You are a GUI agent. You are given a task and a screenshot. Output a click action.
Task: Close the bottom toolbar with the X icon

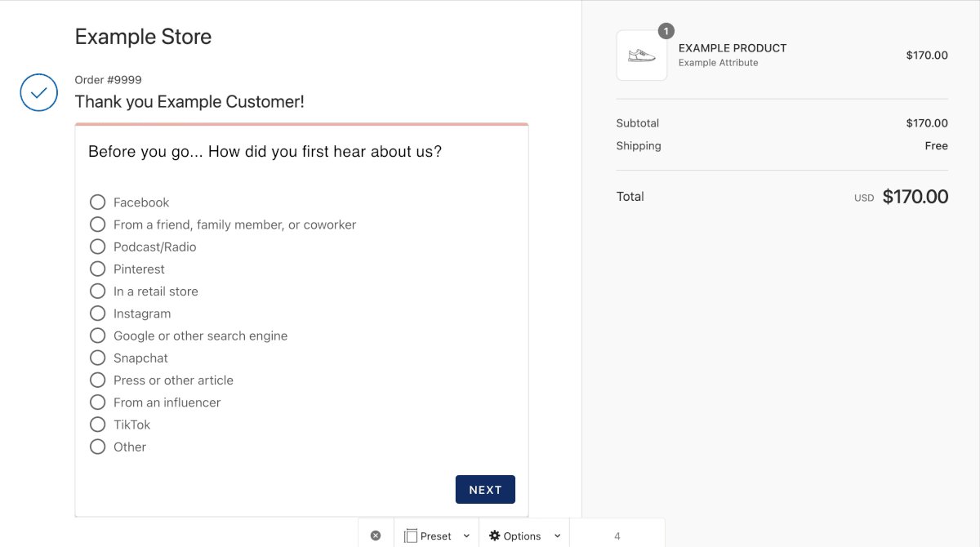(376, 536)
